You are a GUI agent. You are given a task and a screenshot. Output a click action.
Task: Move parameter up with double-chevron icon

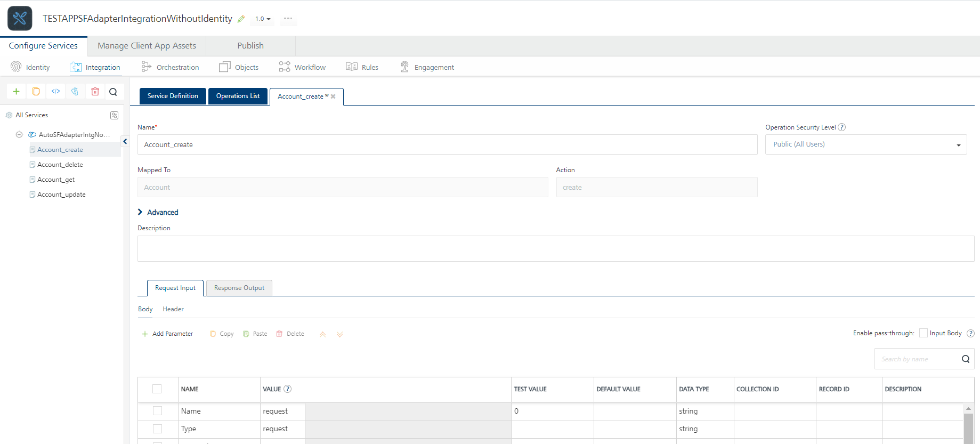[x=323, y=334]
